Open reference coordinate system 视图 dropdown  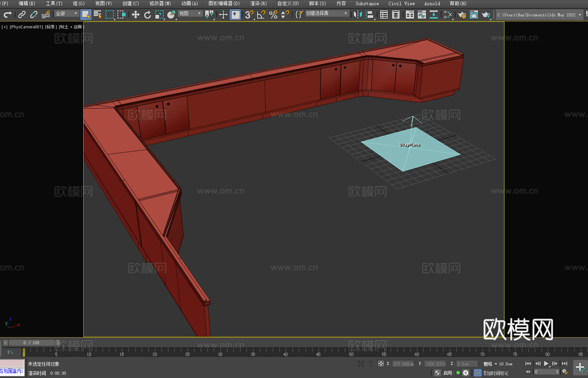[x=190, y=13]
